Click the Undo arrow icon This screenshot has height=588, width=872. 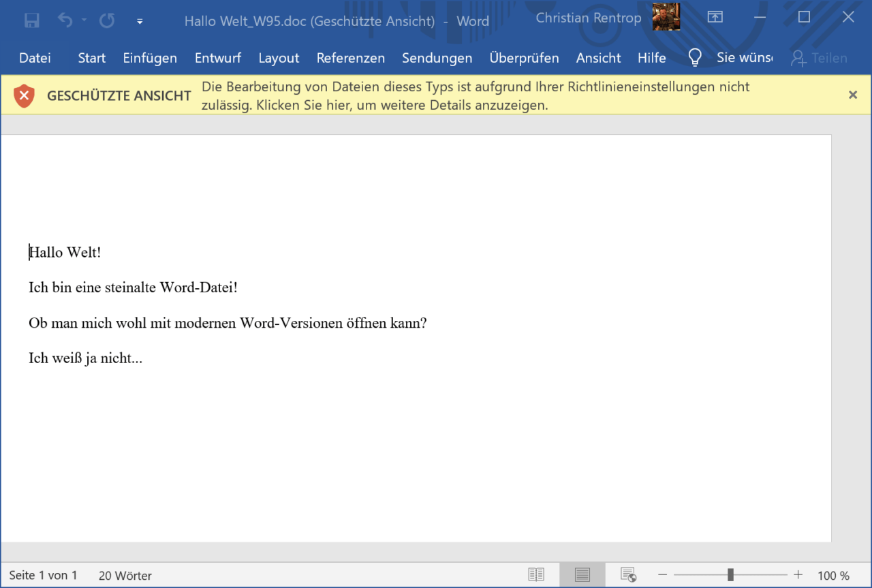pyautogui.click(x=65, y=20)
